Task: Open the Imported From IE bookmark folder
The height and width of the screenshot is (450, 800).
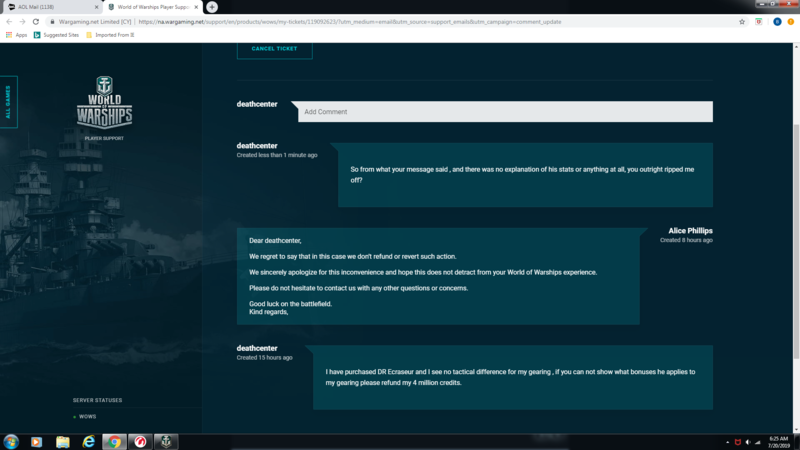Action: (x=110, y=35)
